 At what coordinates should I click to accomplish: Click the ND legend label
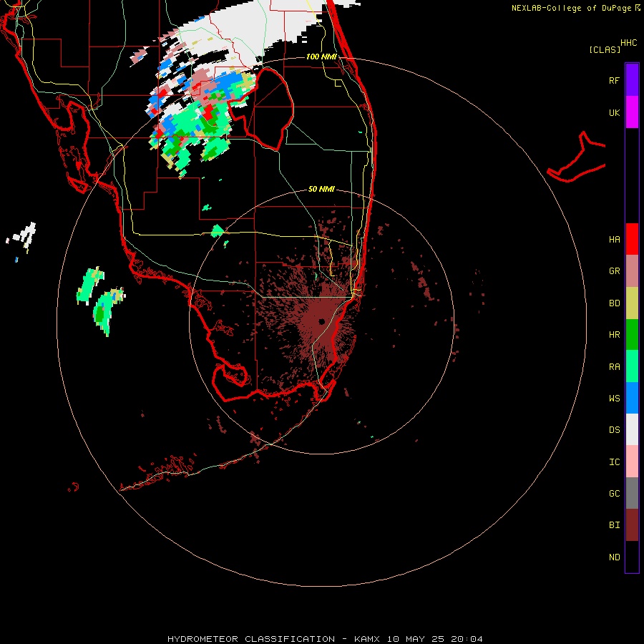614,557
